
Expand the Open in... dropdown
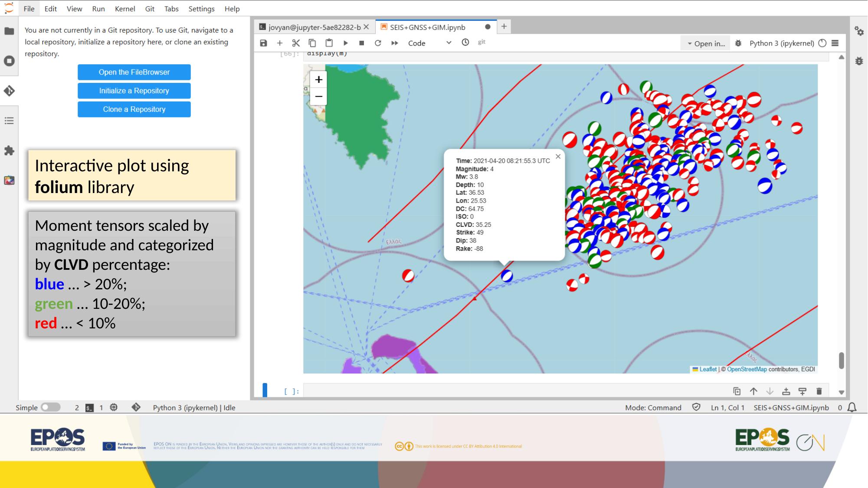coord(705,43)
